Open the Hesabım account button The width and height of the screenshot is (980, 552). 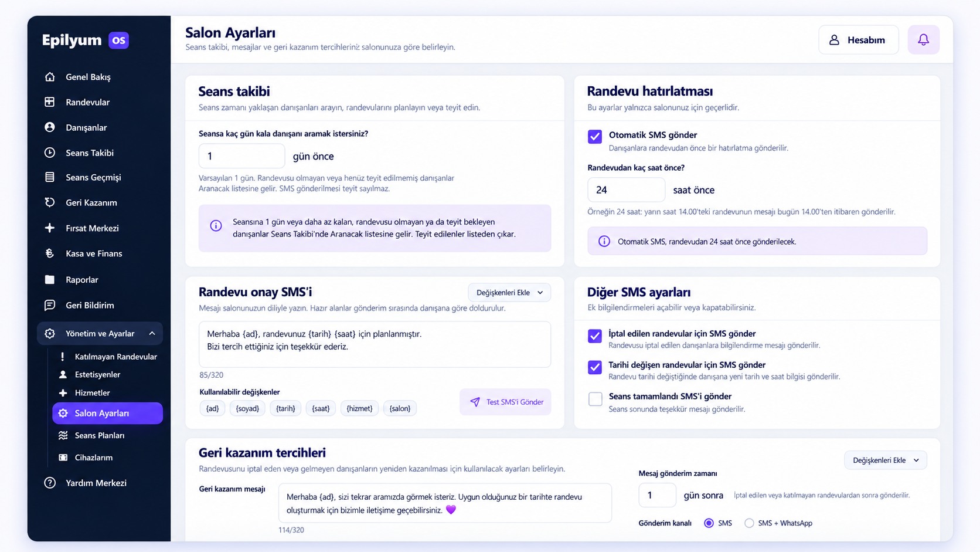858,40
